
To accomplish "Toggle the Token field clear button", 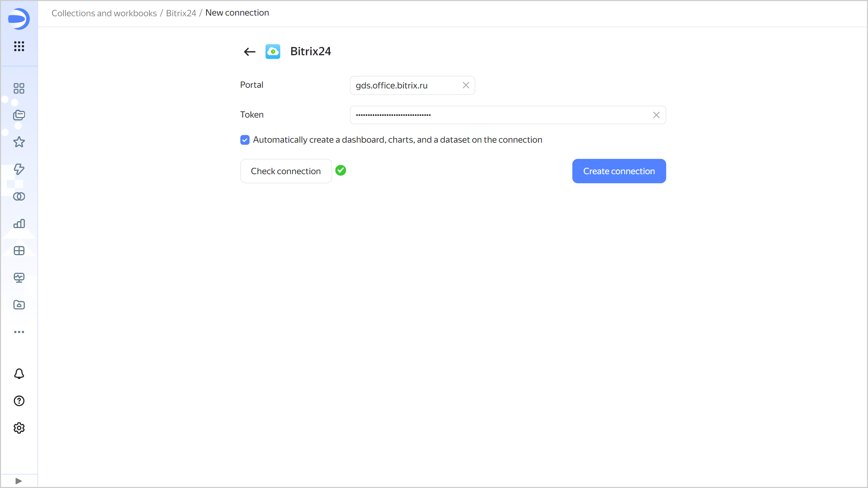I will [x=656, y=115].
